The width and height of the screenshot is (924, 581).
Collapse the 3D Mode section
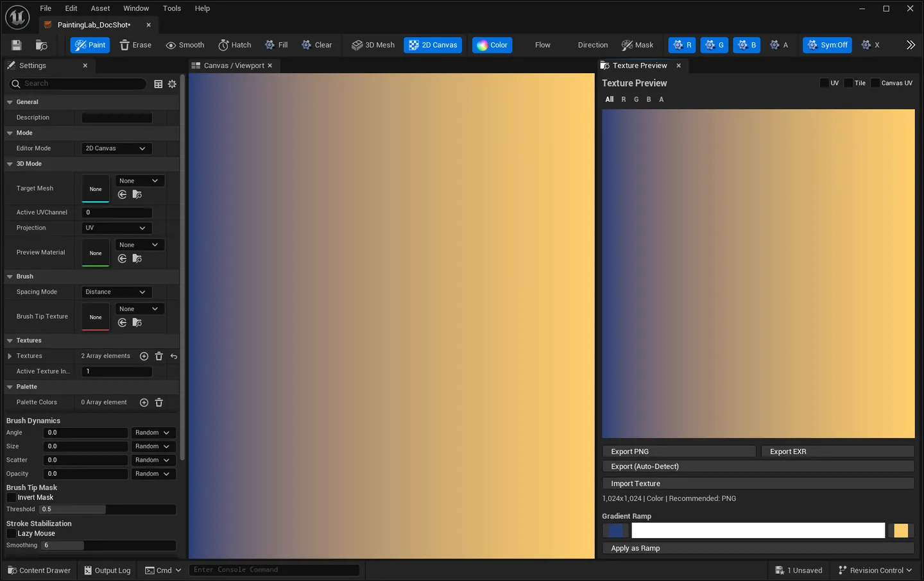(x=10, y=164)
